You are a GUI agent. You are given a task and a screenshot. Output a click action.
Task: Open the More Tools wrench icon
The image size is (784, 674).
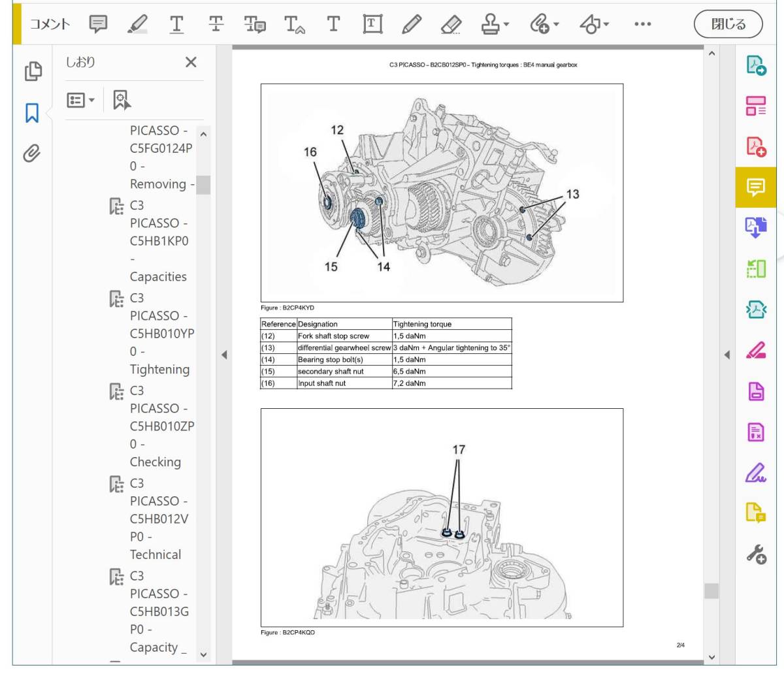pyautogui.click(x=756, y=554)
